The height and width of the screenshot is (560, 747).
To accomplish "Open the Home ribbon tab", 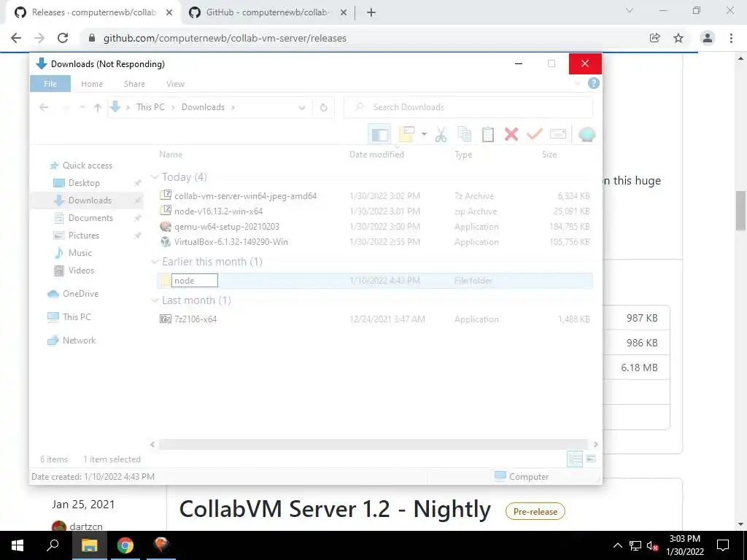I will coord(92,84).
